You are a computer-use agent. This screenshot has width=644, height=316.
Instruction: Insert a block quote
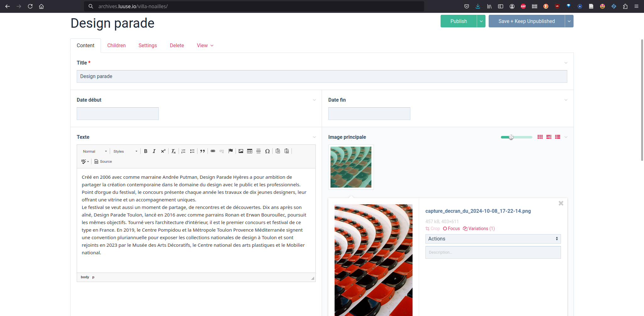[203, 151]
